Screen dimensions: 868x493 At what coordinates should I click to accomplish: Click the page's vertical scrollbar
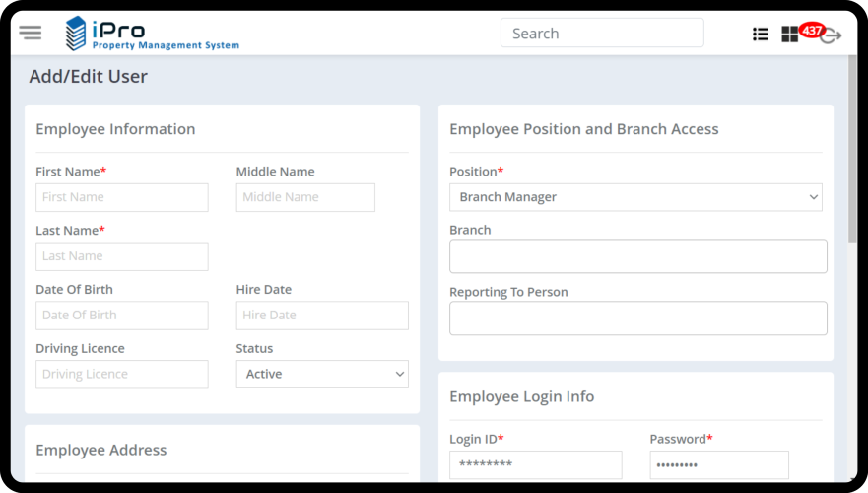(852, 148)
